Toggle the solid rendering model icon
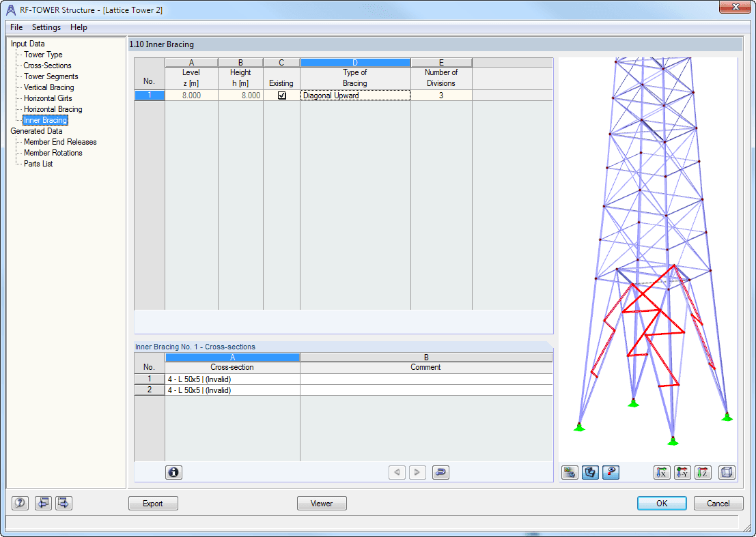The height and width of the screenshot is (537, 756). coord(590,472)
